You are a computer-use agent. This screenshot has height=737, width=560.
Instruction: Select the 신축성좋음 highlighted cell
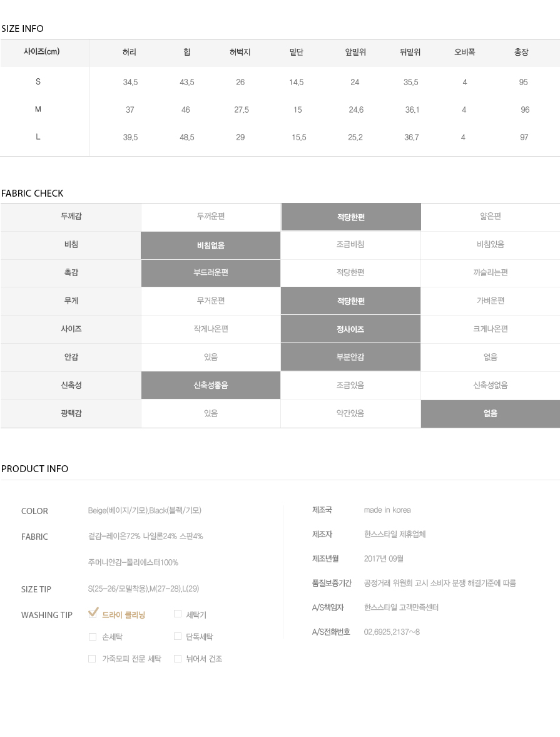pos(210,386)
